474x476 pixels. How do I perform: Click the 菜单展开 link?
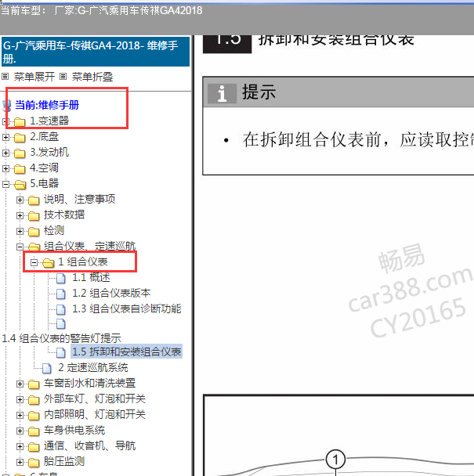[x=34, y=77]
